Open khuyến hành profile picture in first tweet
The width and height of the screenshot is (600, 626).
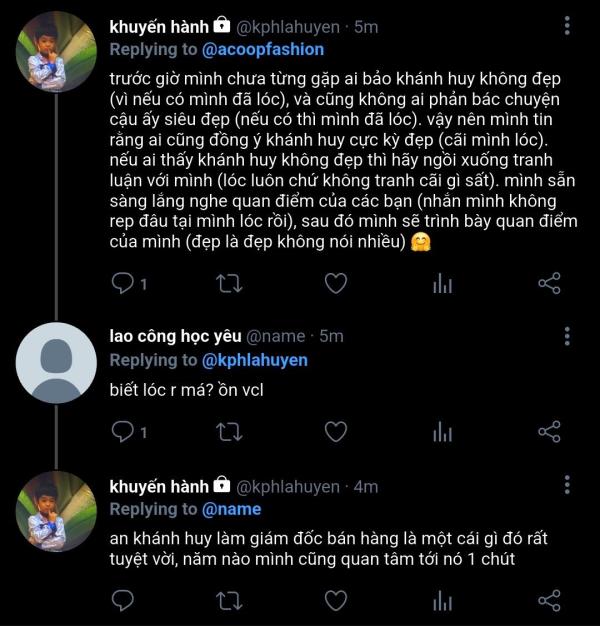56,52
